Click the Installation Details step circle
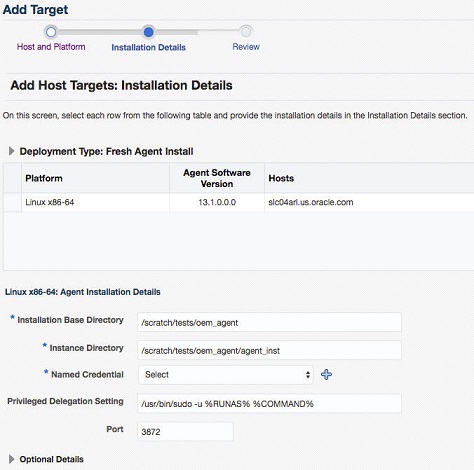474x470 pixels. 148,32
